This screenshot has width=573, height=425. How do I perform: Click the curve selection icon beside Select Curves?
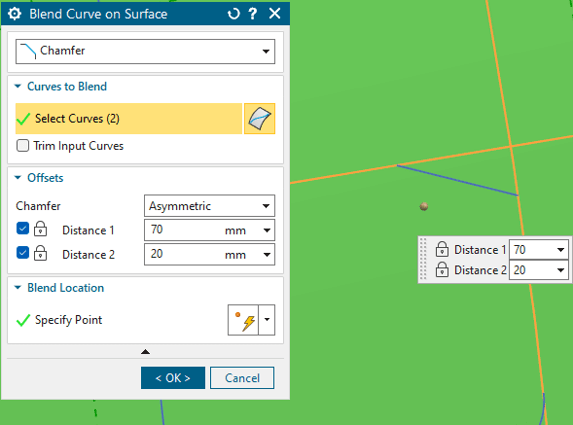pyautogui.click(x=259, y=118)
